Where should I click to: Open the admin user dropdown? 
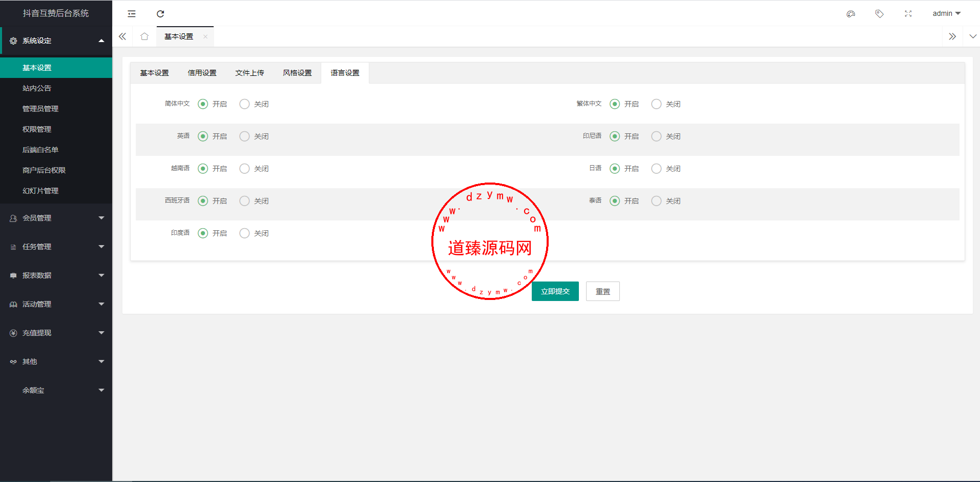pyautogui.click(x=946, y=13)
